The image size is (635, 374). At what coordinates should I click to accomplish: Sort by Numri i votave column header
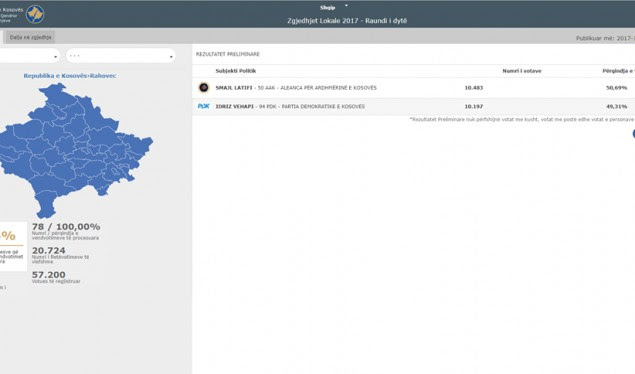[522, 71]
